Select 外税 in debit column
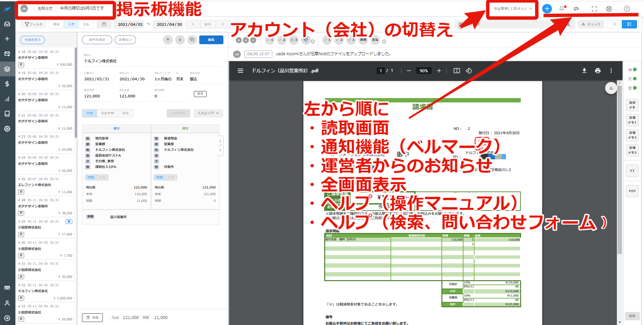Viewport: 644px width, 325px height. (102, 177)
